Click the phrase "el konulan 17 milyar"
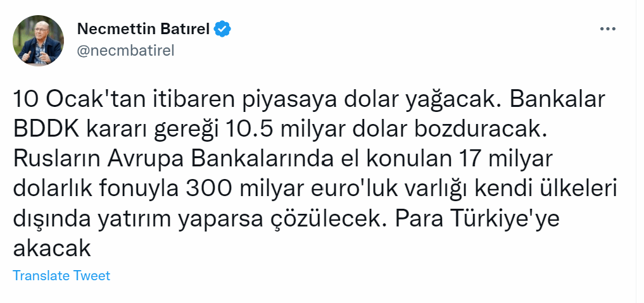The height and width of the screenshot is (303, 644). click(x=443, y=160)
